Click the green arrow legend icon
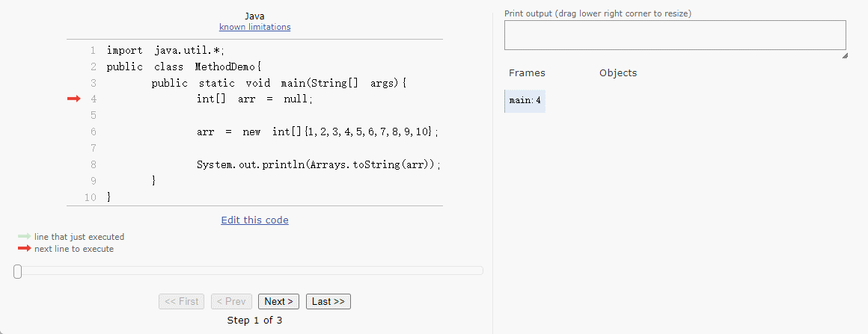The height and width of the screenshot is (334, 868). (24, 237)
